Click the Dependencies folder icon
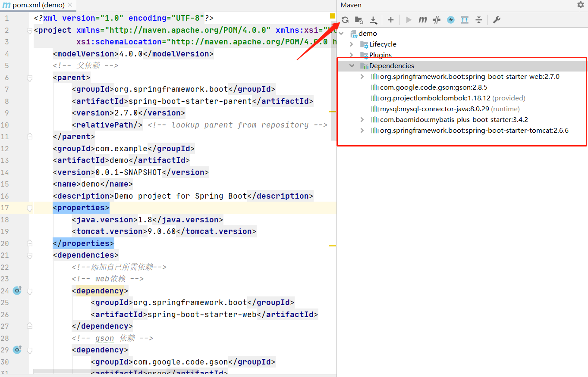The image size is (588, 377). [x=365, y=66]
